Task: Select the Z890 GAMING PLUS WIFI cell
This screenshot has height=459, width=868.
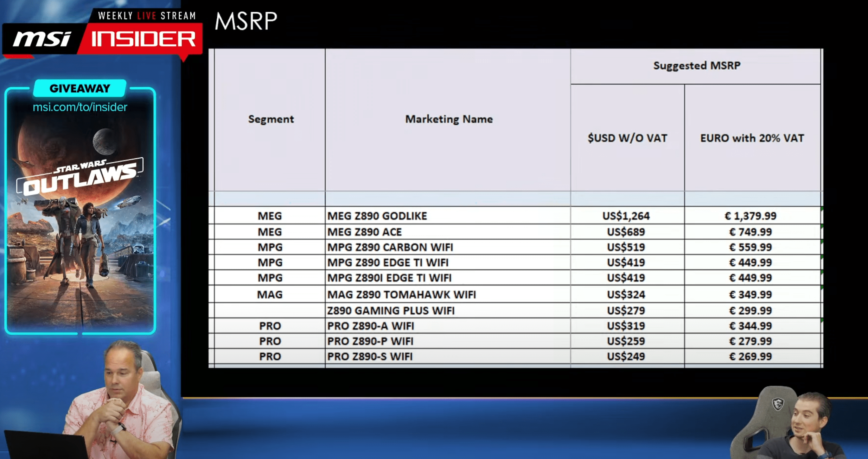Action: click(x=448, y=311)
